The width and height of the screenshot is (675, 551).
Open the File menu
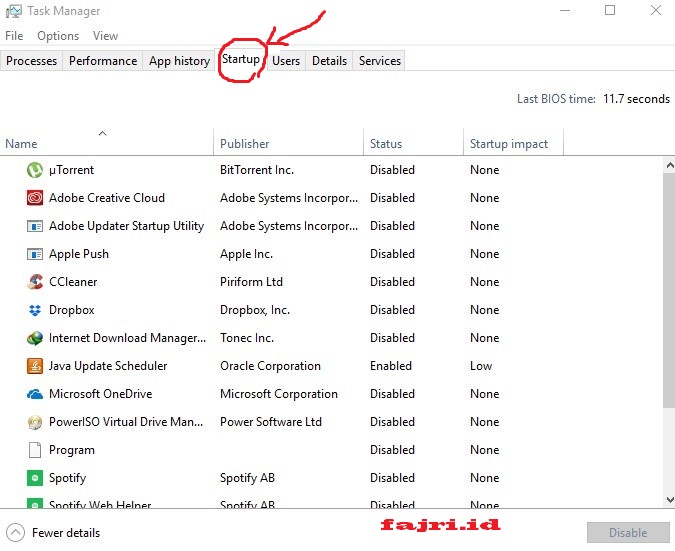[14, 36]
